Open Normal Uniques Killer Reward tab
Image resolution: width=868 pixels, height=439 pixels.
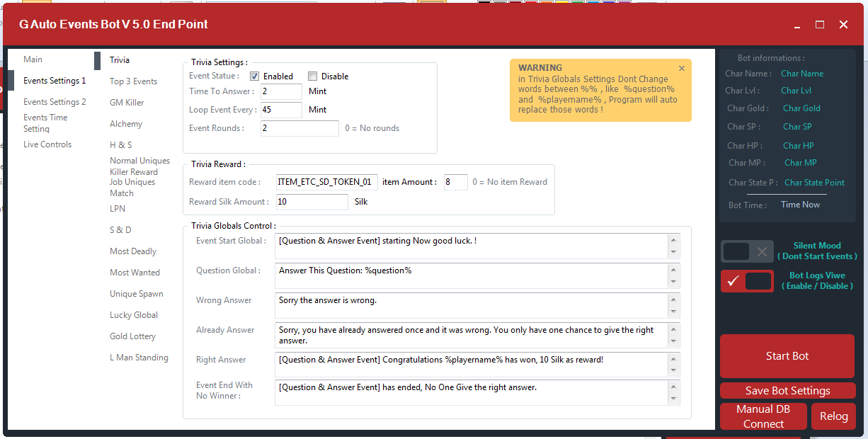(139, 166)
